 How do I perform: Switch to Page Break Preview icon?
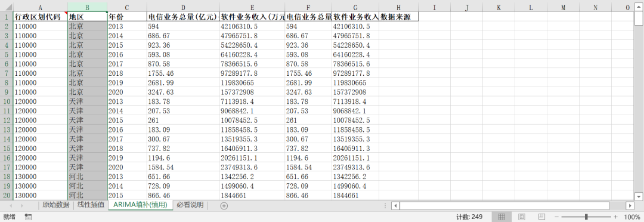541,217
